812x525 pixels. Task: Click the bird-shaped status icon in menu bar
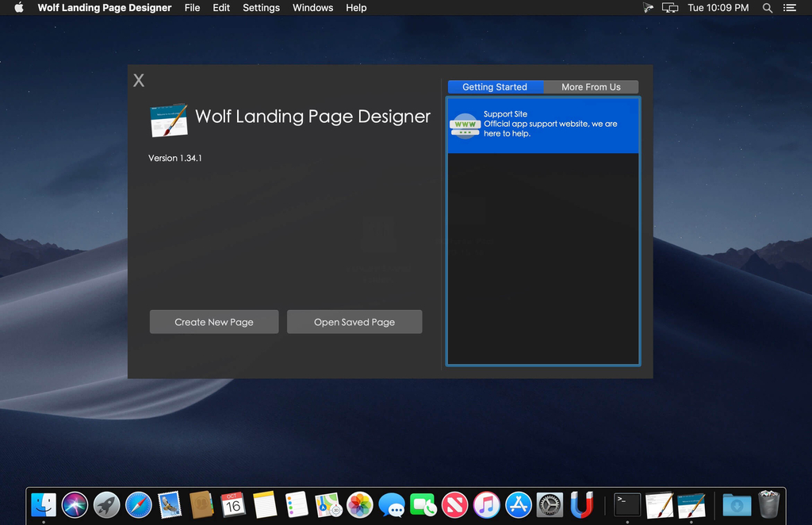point(648,8)
